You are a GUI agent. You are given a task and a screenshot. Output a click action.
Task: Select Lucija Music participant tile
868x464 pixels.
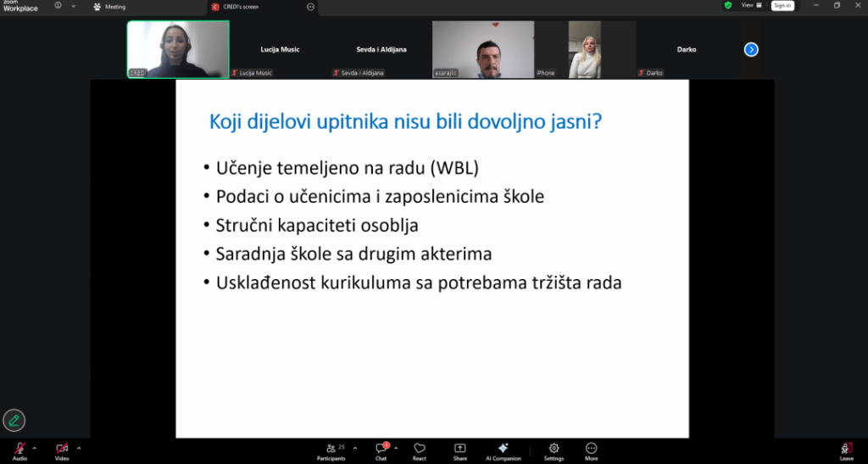coord(280,49)
